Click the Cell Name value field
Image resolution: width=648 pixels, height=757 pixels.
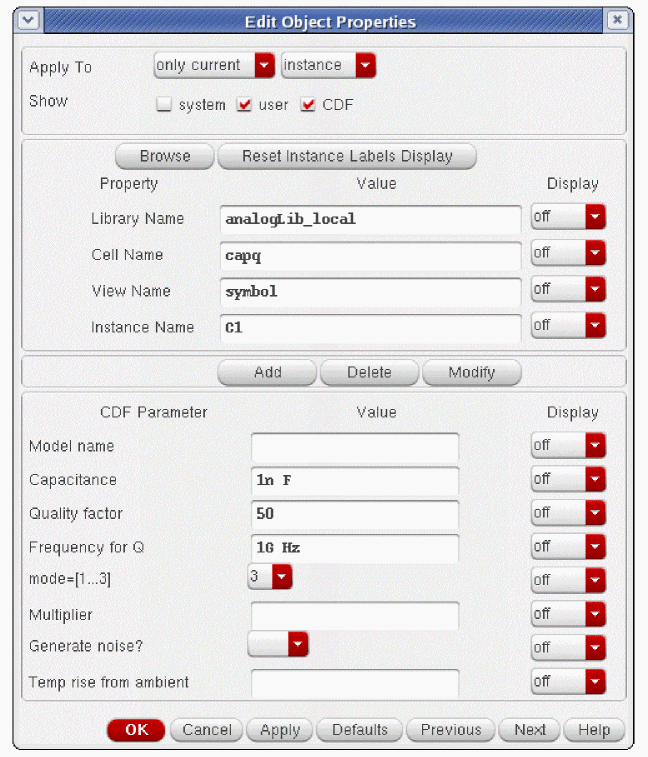[x=370, y=255]
